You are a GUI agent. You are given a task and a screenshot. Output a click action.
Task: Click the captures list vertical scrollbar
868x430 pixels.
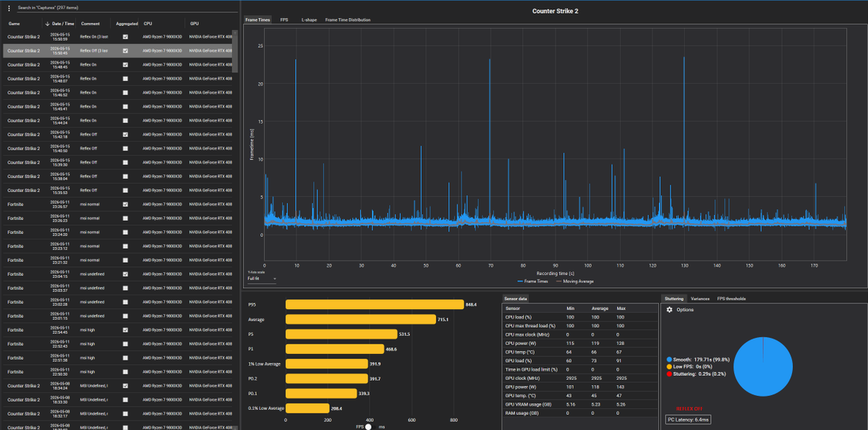[x=235, y=51]
